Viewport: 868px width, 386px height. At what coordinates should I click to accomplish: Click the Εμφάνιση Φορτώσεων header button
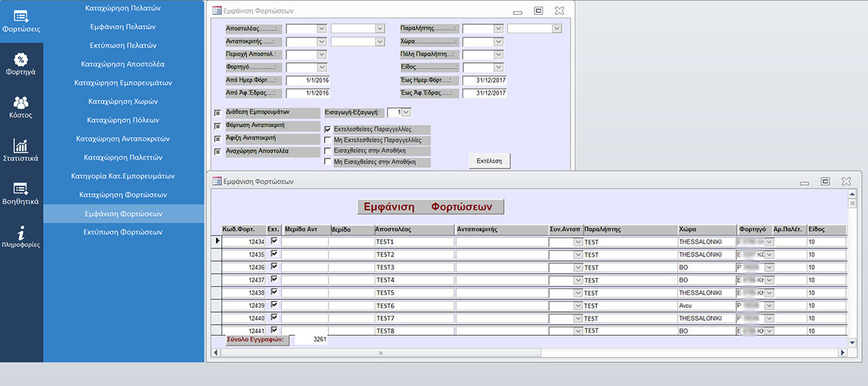pos(430,207)
